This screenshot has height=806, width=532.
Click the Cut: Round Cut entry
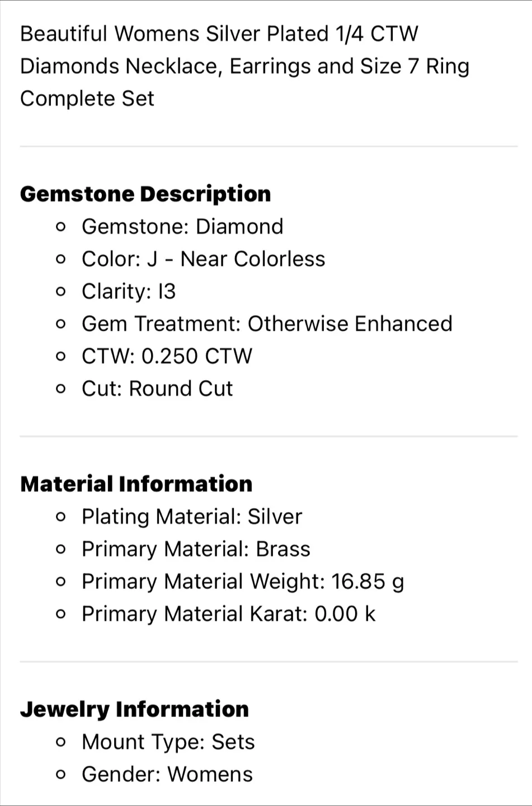point(157,389)
